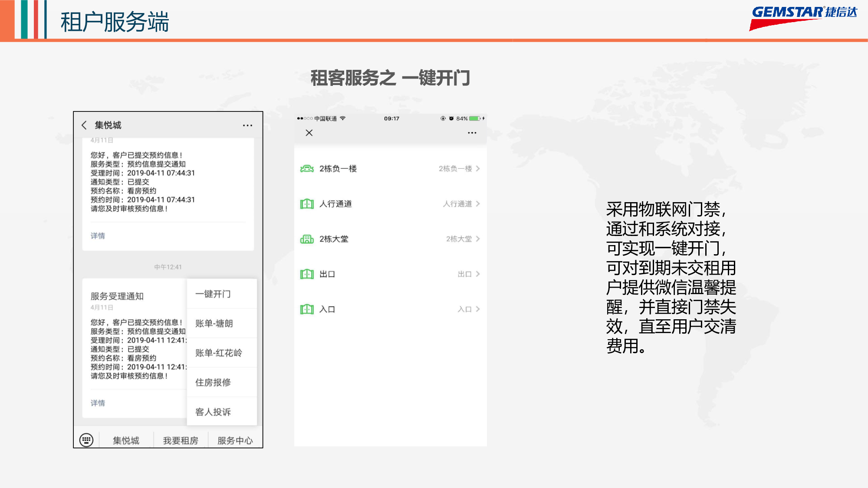
Task: Select 账单-塘朗 from popup menu
Action: pos(222,324)
